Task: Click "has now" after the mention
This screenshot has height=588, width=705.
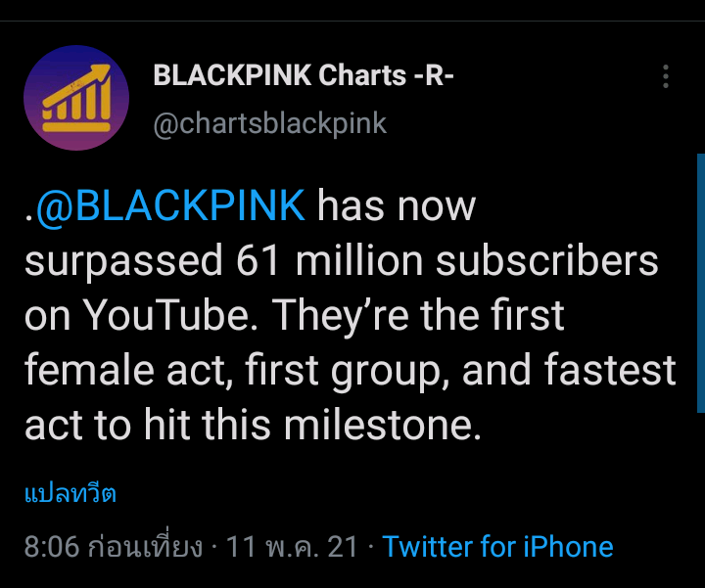Action: pyautogui.click(x=397, y=208)
